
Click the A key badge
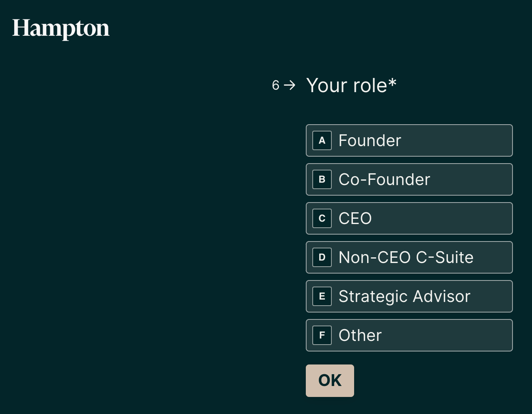(322, 140)
